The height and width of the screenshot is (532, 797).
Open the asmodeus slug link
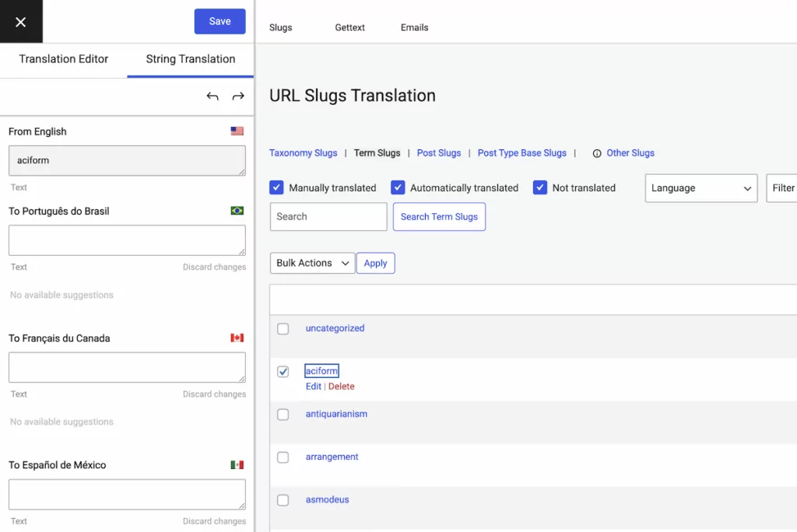coord(328,499)
